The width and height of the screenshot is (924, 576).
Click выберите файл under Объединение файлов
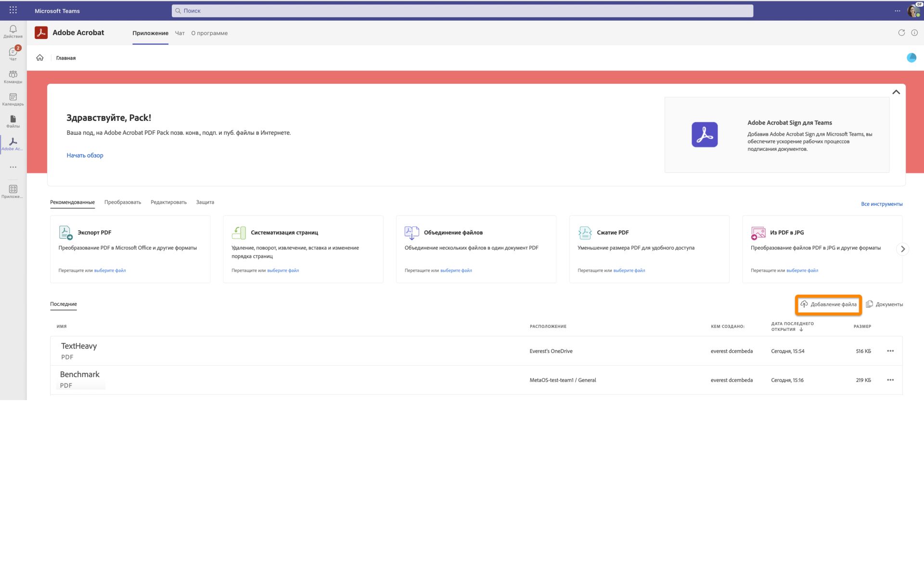click(456, 271)
